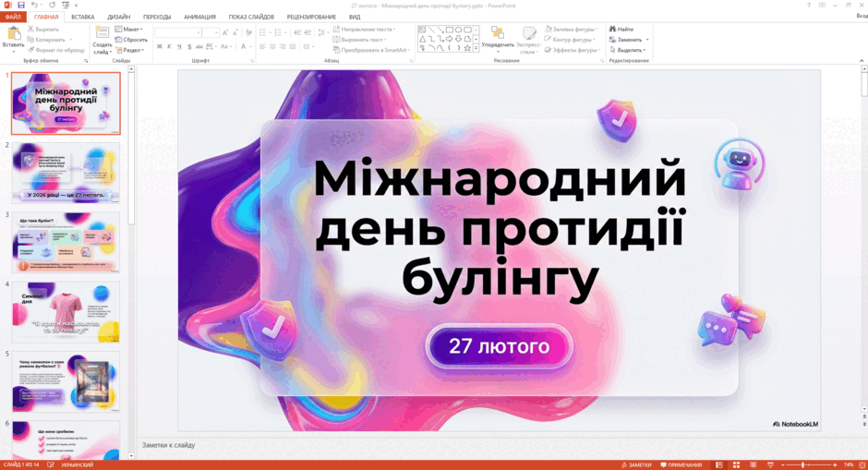Select slide 4 thumbnail with pink t-shirt
868x470 pixels.
click(x=66, y=312)
